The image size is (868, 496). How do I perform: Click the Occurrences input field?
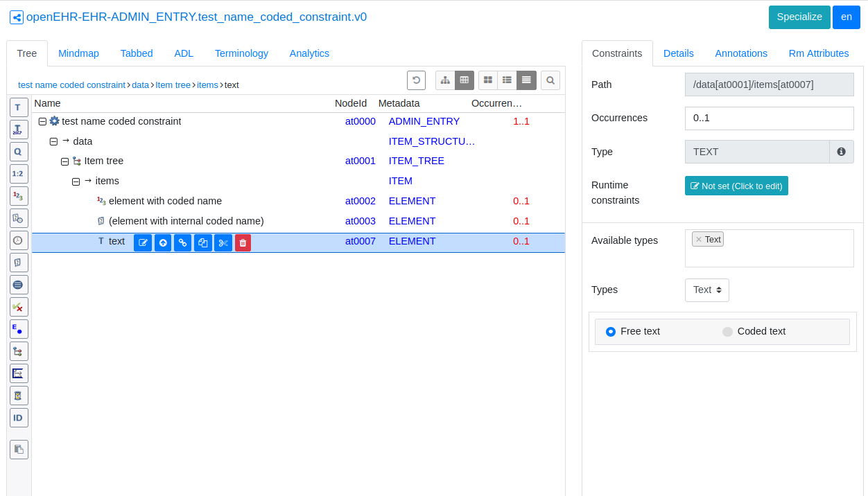click(769, 118)
